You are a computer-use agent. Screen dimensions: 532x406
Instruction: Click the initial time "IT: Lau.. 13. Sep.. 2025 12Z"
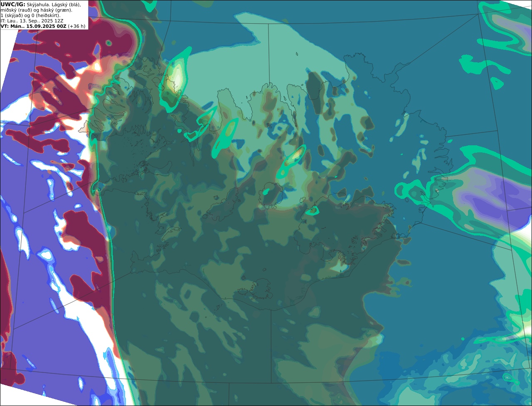(32, 21)
